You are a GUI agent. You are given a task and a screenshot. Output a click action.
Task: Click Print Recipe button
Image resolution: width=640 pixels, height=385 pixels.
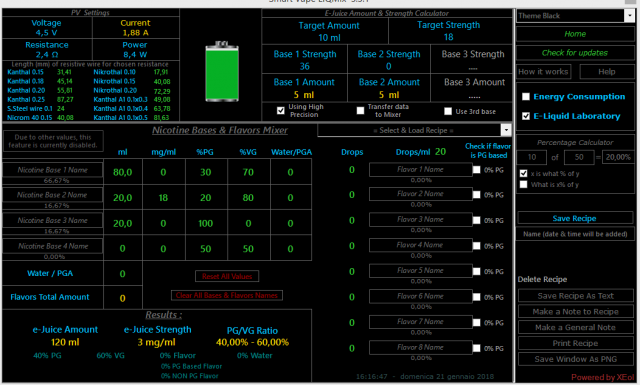[x=576, y=343]
